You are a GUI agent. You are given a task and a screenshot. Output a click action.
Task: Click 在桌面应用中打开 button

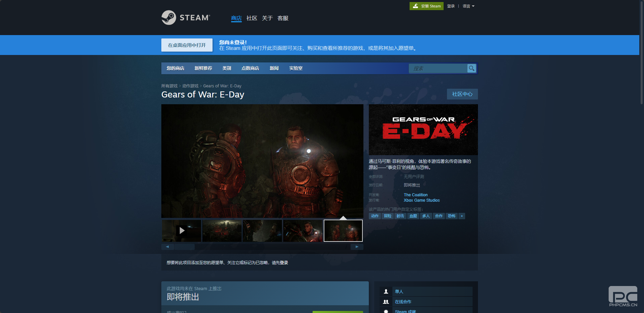[187, 45]
